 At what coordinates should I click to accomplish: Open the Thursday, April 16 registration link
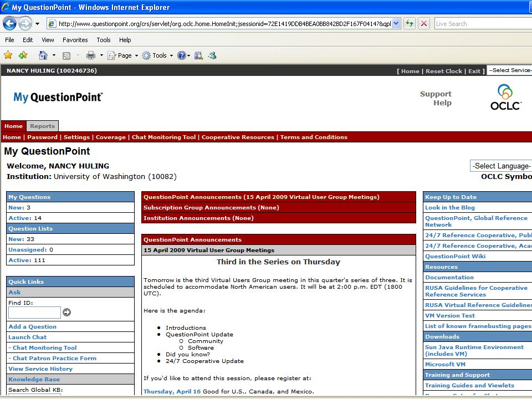pos(172,392)
